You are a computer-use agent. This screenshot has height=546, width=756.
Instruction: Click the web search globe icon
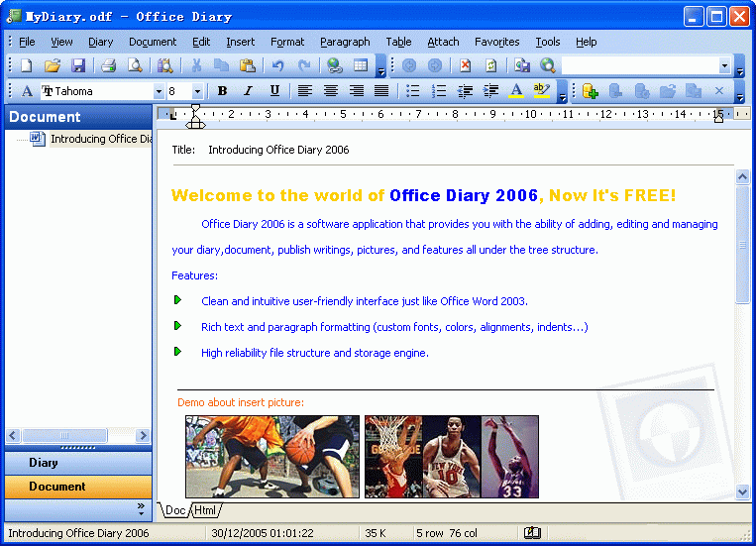coord(548,65)
